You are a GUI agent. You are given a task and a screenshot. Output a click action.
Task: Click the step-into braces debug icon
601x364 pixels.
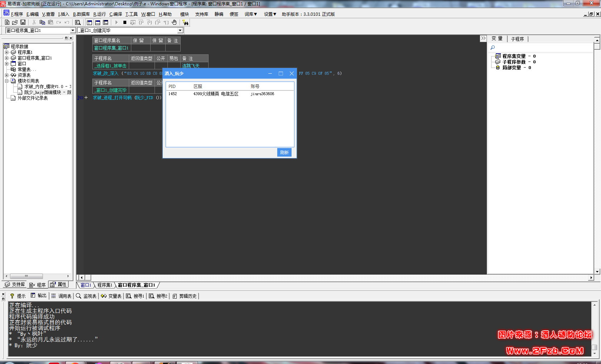pyautogui.click(x=150, y=22)
